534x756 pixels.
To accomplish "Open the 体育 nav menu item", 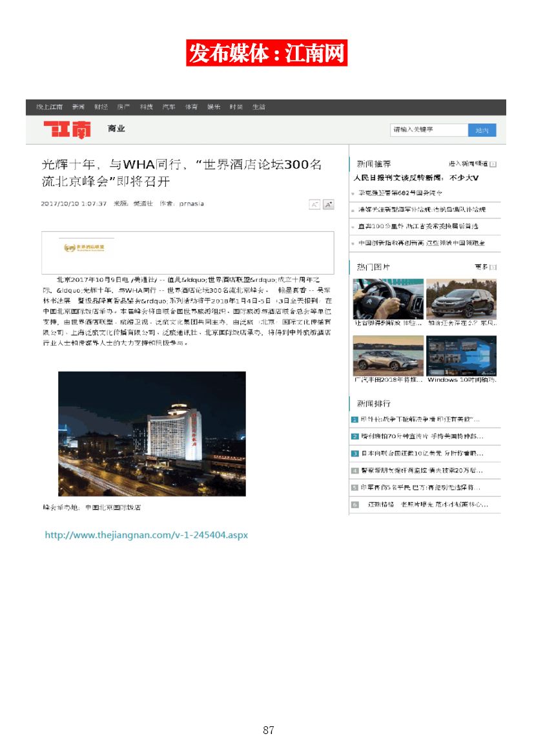I will tap(191, 107).
